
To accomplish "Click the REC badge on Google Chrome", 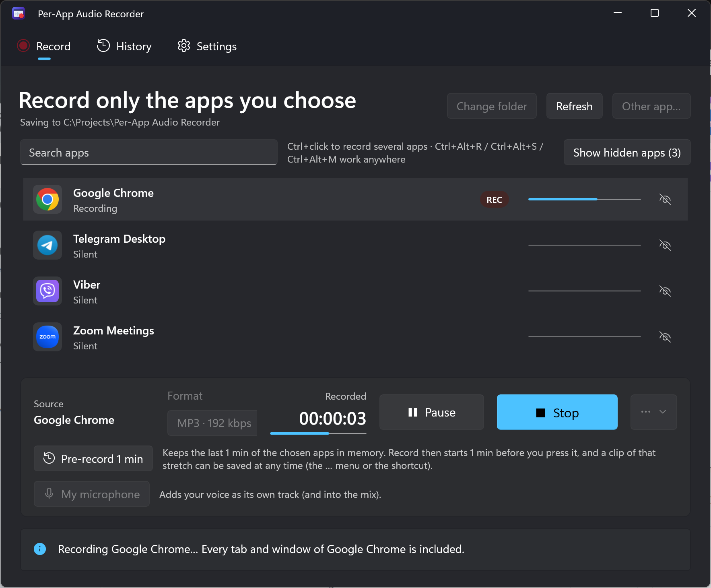I will pos(494,200).
